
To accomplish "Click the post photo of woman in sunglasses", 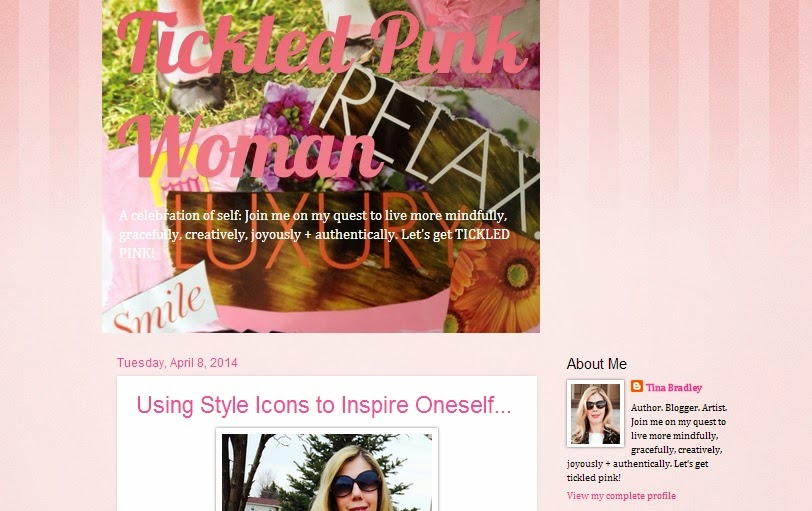I will [327, 471].
